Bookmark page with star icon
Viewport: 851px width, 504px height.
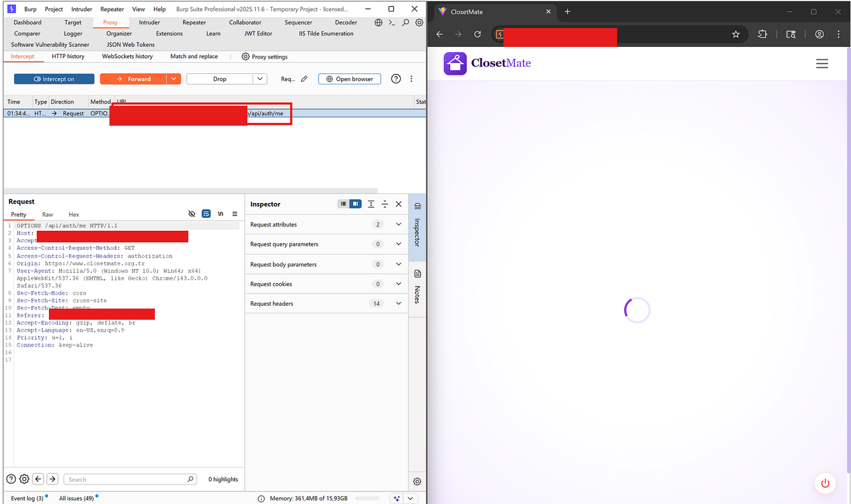point(736,34)
